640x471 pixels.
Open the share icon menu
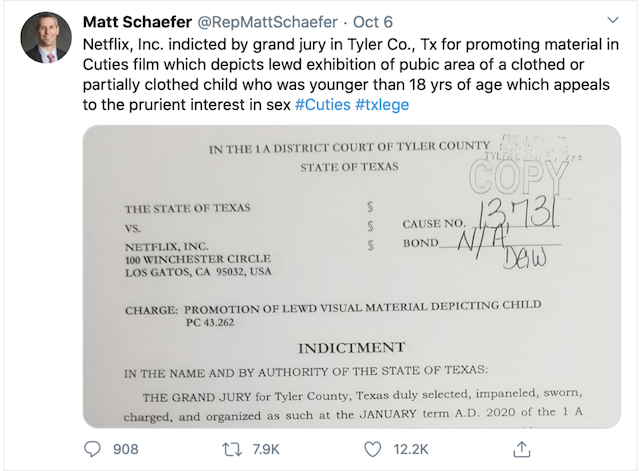[520, 449]
